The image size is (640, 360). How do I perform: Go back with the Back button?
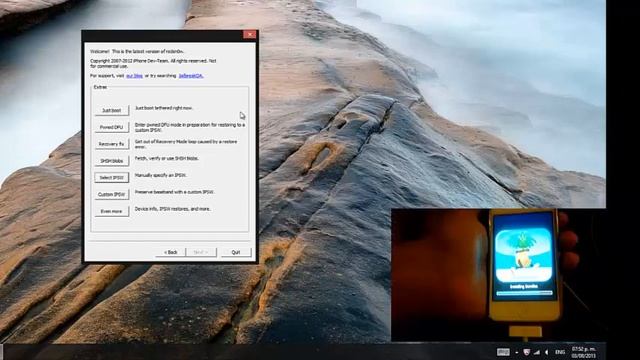point(171,252)
